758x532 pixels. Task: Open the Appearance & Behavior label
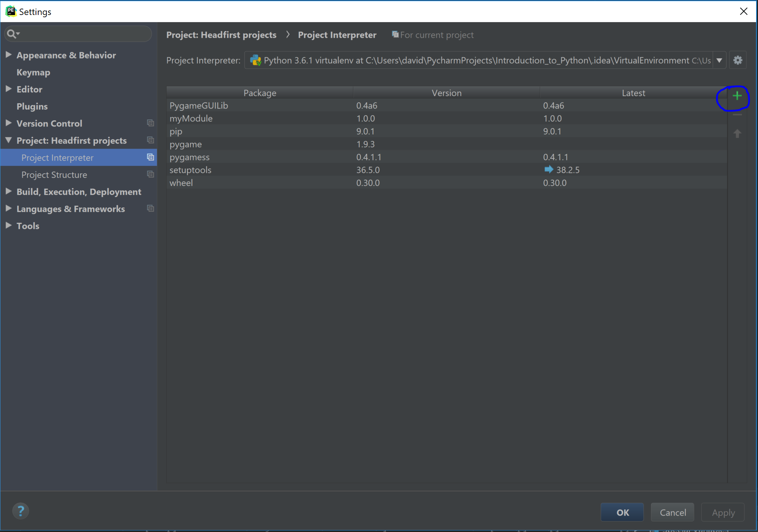point(66,55)
